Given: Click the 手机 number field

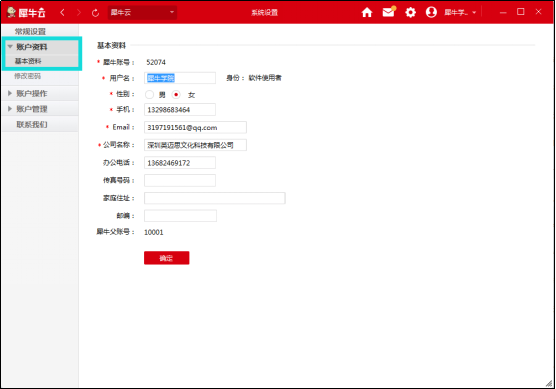Looking at the screenshot, I should click(x=180, y=110).
